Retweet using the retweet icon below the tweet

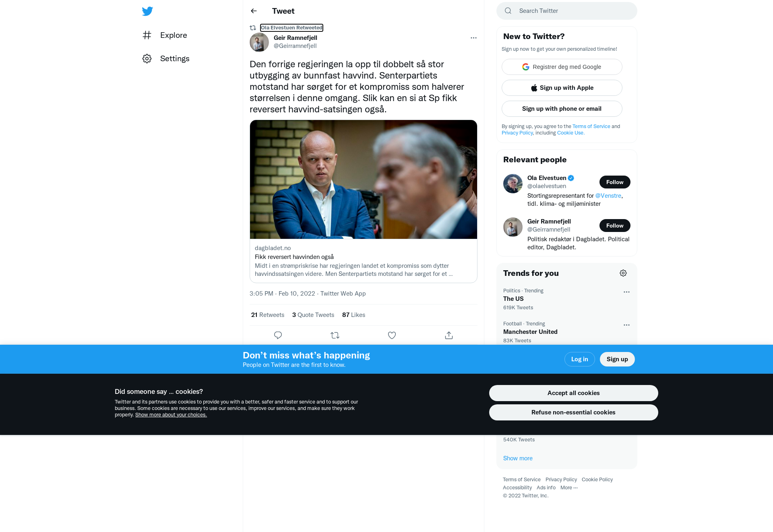click(335, 335)
